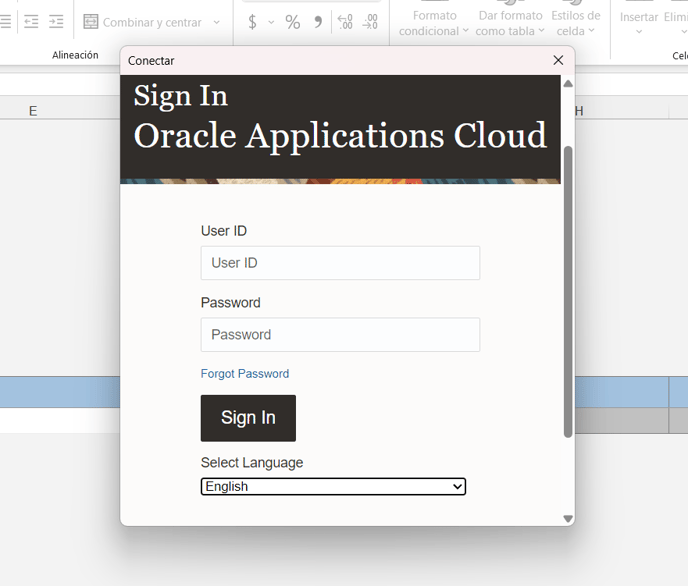Focus the User ID input field
Viewport: 688px width, 586px height.
340,263
